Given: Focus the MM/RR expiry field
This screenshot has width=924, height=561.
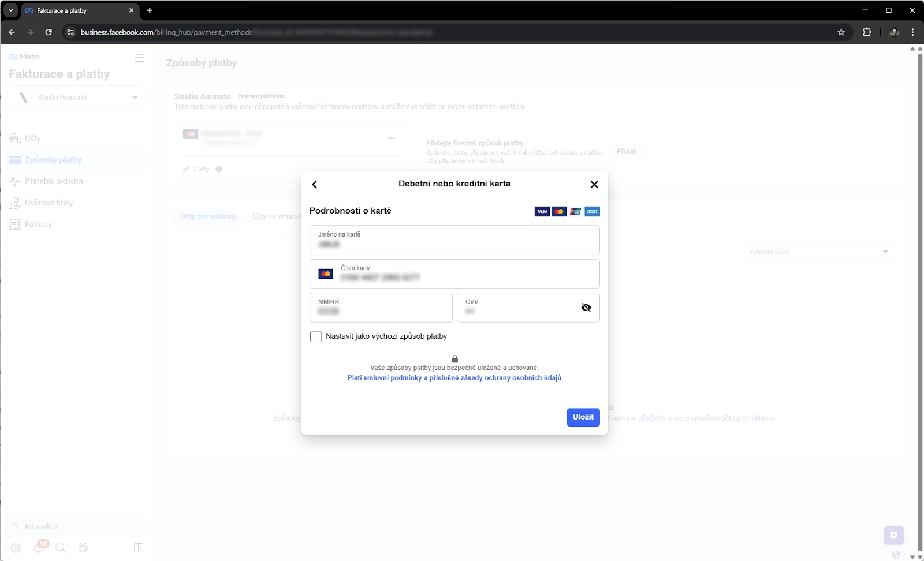Looking at the screenshot, I should coord(381,308).
